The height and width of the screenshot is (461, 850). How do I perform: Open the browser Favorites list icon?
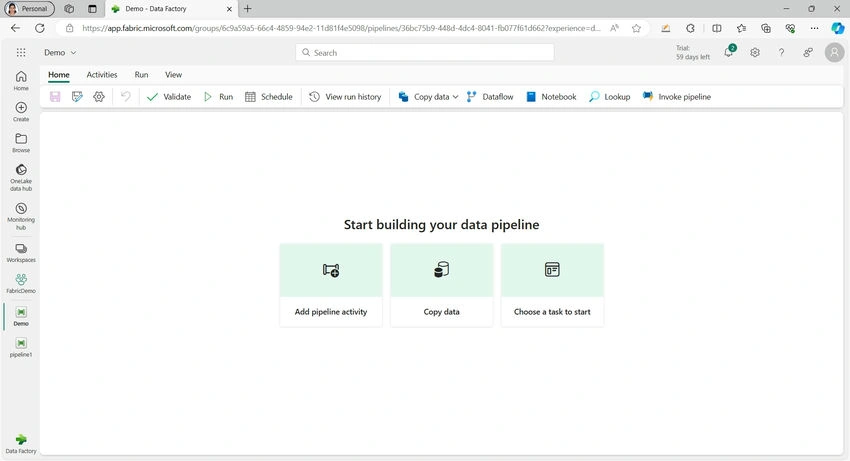point(741,28)
